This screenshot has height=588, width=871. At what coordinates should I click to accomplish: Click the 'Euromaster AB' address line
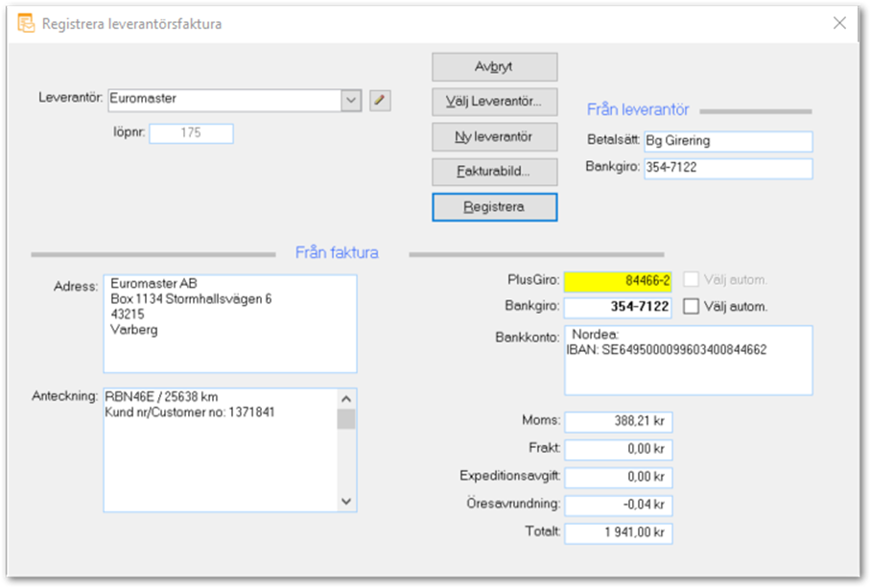153,283
